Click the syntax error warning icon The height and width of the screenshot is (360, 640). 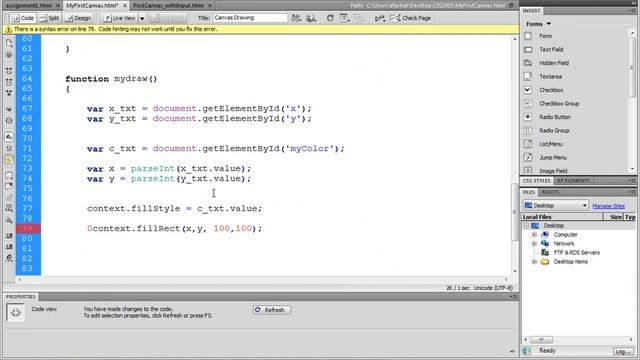(9, 29)
